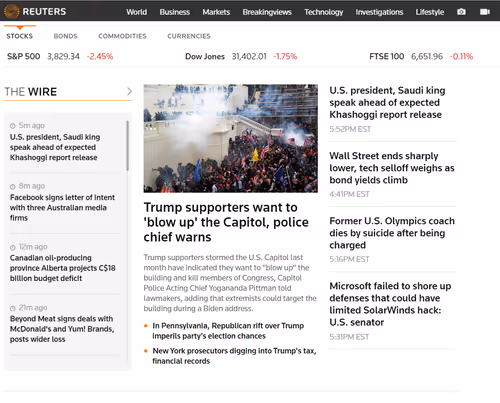Viewport: 500px width, 403px height.
Task: Open the FTSE 100 quote
Action: [x=387, y=56]
